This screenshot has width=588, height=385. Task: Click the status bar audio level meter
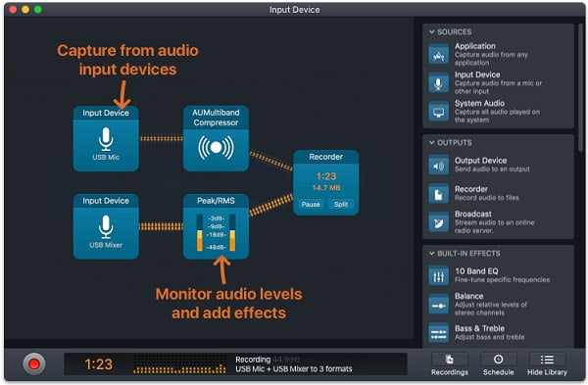coord(179,364)
